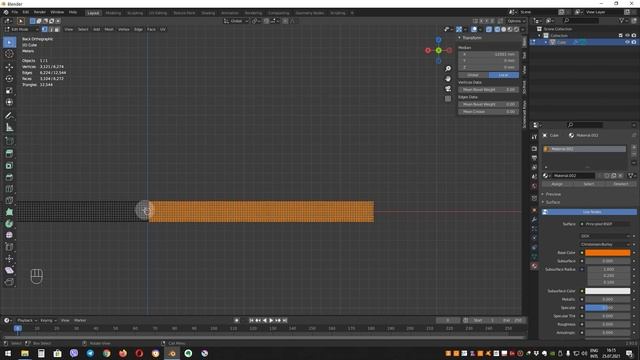
Task: Open the Mesh menu in viewport header
Action: click(x=109, y=29)
